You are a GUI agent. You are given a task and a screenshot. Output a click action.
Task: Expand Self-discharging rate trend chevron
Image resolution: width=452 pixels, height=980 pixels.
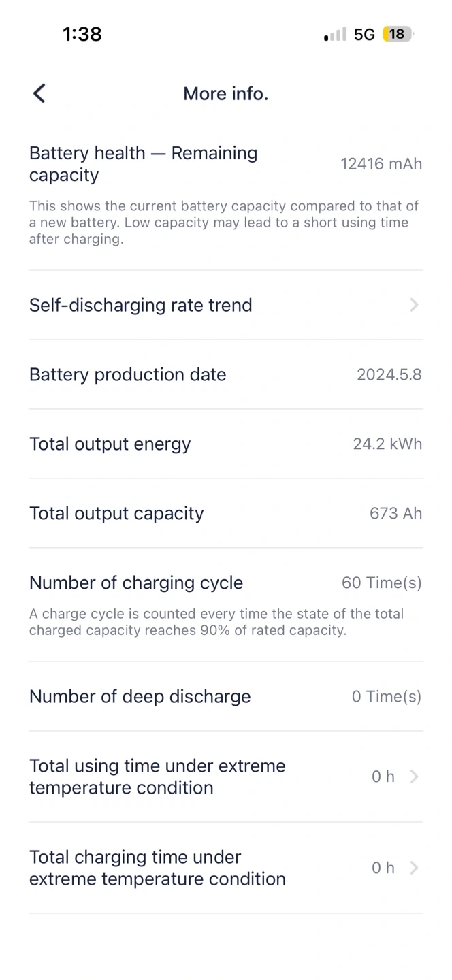(x=414, y=305)
